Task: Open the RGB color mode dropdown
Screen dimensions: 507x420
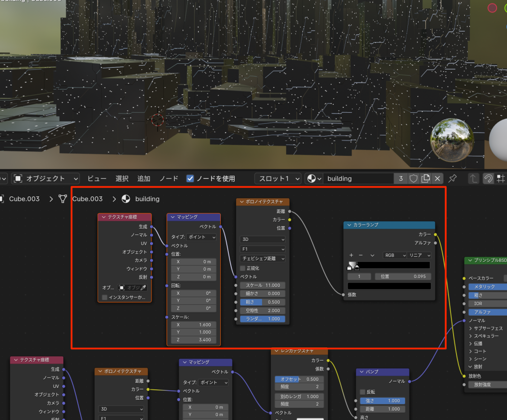Action: (394, 255)
